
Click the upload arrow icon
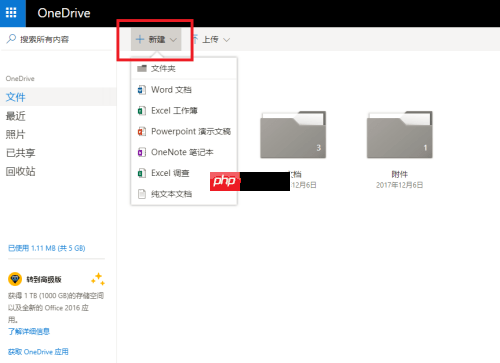click(196, 39)
